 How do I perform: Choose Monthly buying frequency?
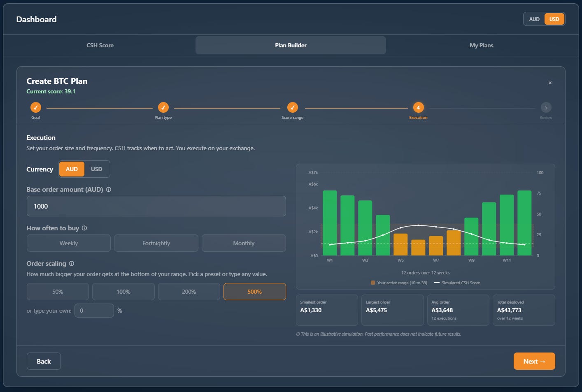point(244,243)
